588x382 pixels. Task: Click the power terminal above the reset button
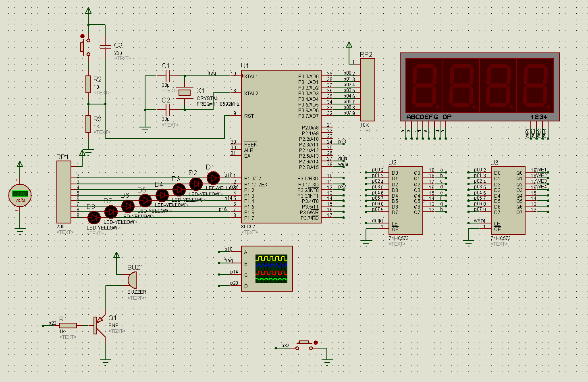coord(88,10)
